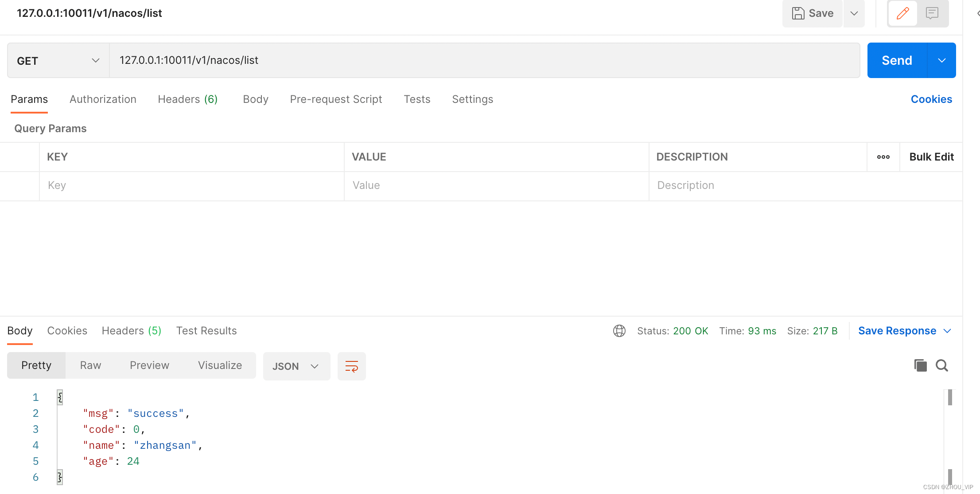
Task: Switch to the Authorization tab
Action: (x=103, y=99)
